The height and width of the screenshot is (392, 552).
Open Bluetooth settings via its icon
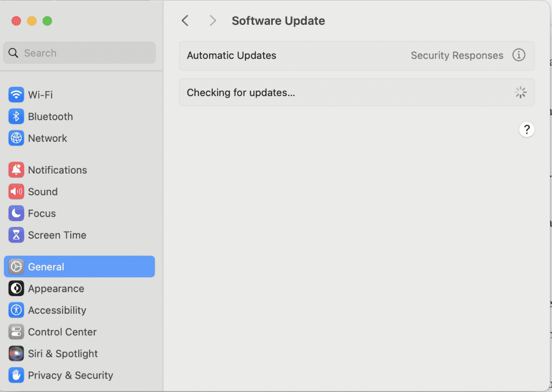pos(16,116)
